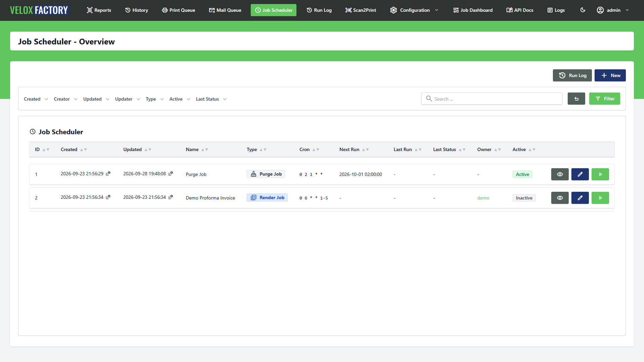Image resolution: width=644 pixels, height=362 pixels.
Task: Open Scan2Print from navbar
Action: coord(361,10)
